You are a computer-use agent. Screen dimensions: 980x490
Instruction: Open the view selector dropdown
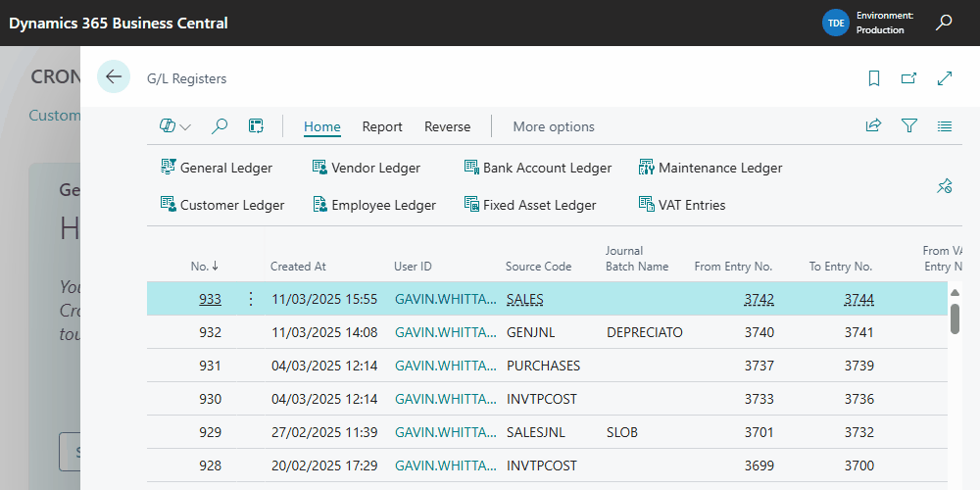[175, 126]
